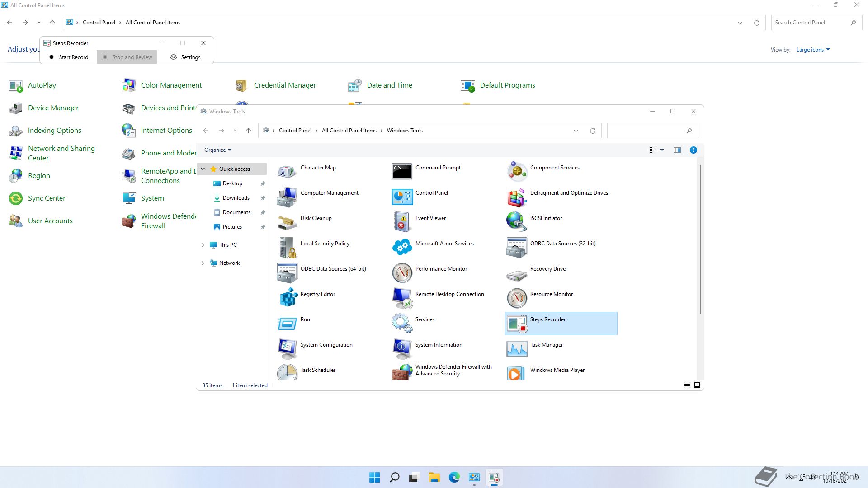Open View by Large icons dropdown
The height and width of the screenshot is (488, 868).
pyautogui.click(x=813, y=50)
